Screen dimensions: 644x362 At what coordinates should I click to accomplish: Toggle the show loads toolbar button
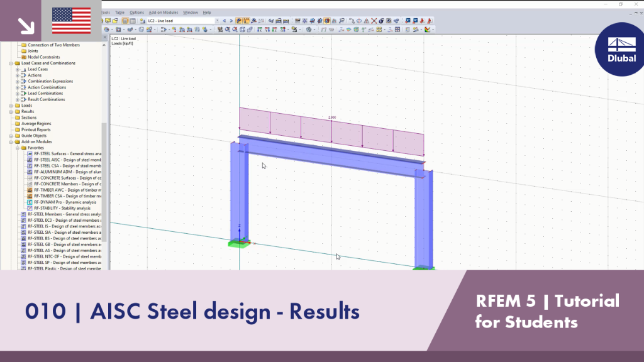[x=238, y=21]
